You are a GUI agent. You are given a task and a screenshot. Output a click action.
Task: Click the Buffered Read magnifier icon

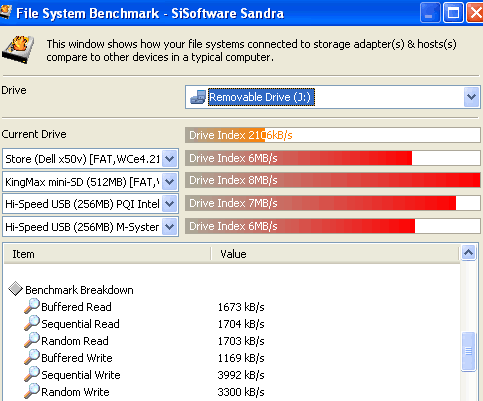click(32, 306)
